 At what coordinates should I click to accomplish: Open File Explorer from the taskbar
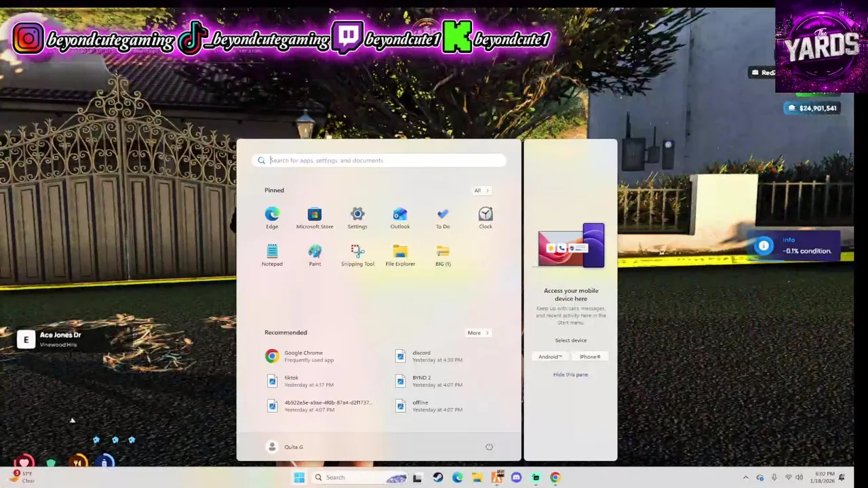pos(477,478)
